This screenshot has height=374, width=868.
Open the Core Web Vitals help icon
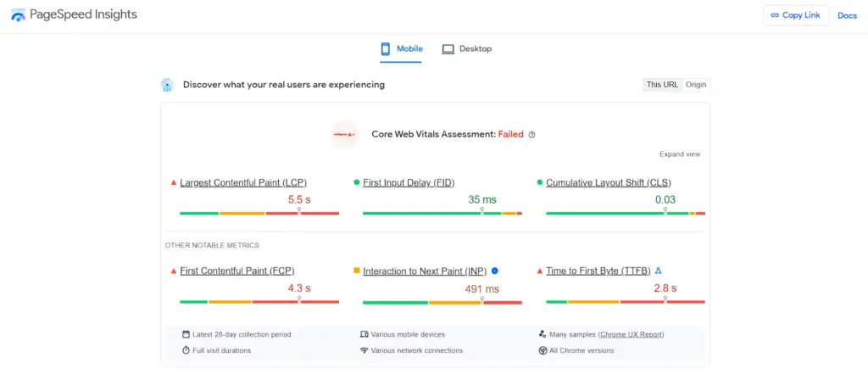pyautogui.click(x=532, y=135)
